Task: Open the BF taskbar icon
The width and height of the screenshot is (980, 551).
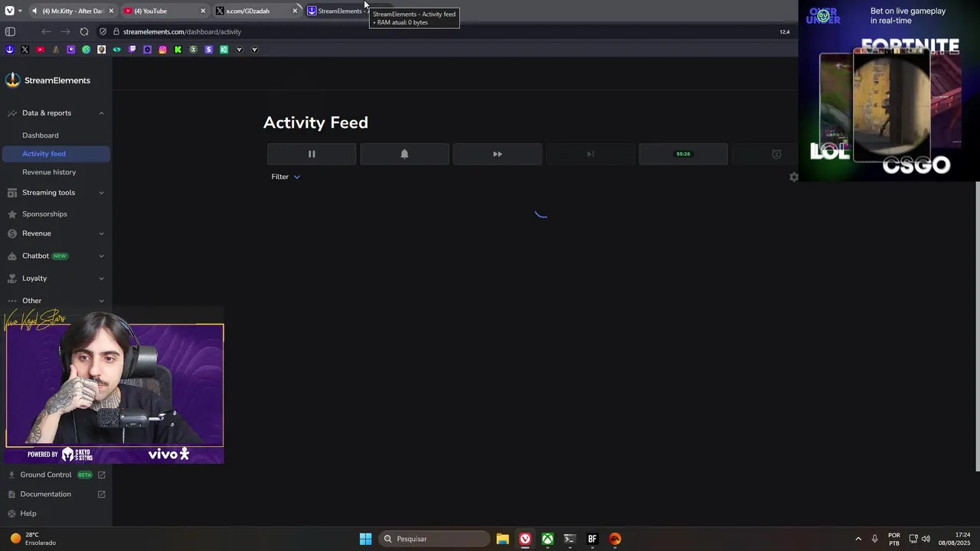Action: pos(592,539)
